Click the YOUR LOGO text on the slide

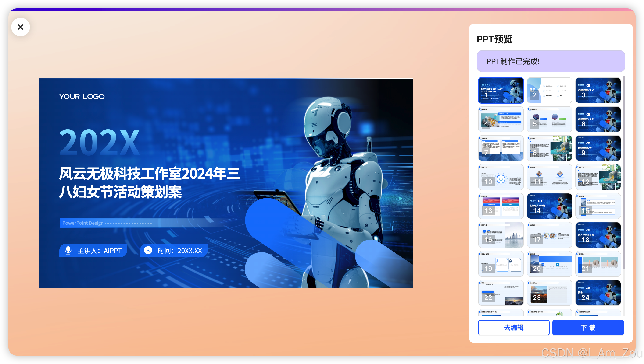click(82, 97)
